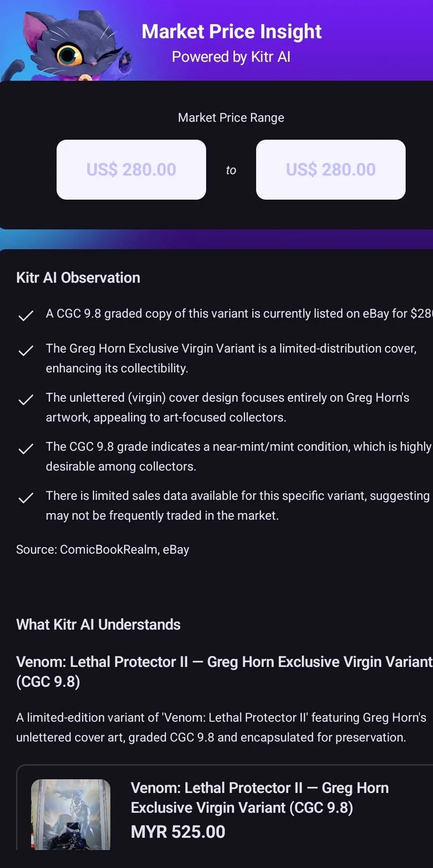The height and width of the screenshot is (868, 433).
Task: Open the Venom comic listing thumbnail
Action: tap(71, 814)
